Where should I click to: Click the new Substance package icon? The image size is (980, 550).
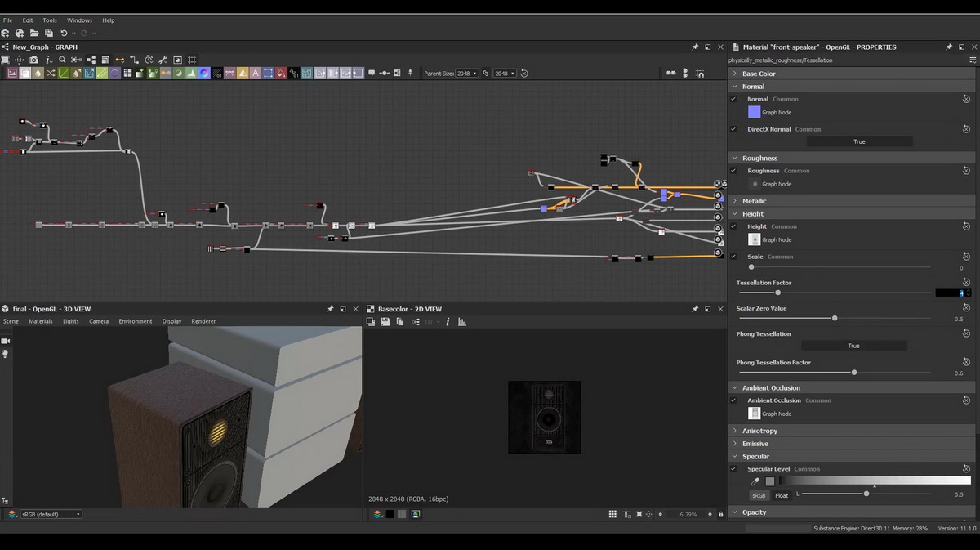click(x=5, y=34)
